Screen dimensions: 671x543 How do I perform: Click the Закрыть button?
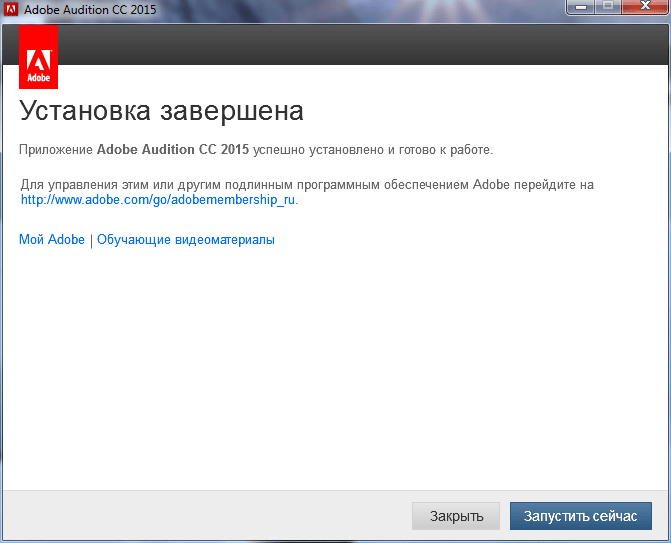click(x=456, y=516)
